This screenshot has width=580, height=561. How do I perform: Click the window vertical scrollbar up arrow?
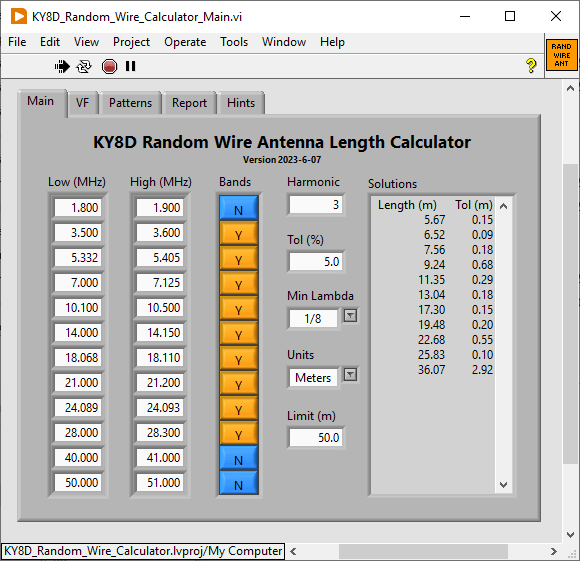[x=570, y=88]
